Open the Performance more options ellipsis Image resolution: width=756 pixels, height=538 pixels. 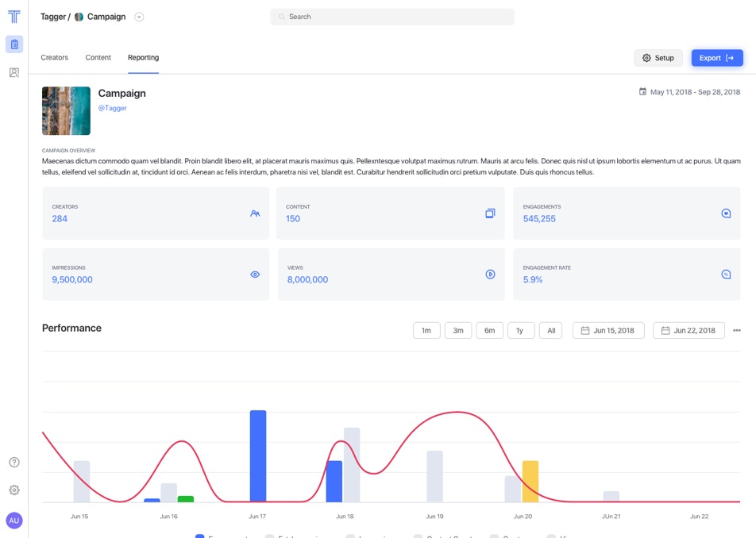click(x=737, y=330)
